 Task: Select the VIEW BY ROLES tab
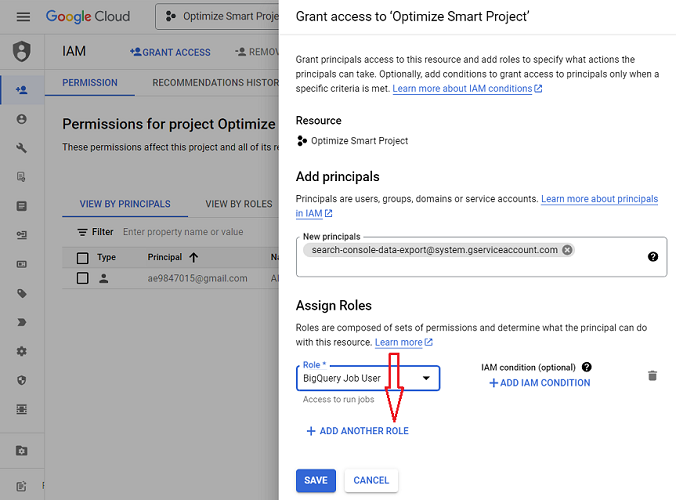239,204
